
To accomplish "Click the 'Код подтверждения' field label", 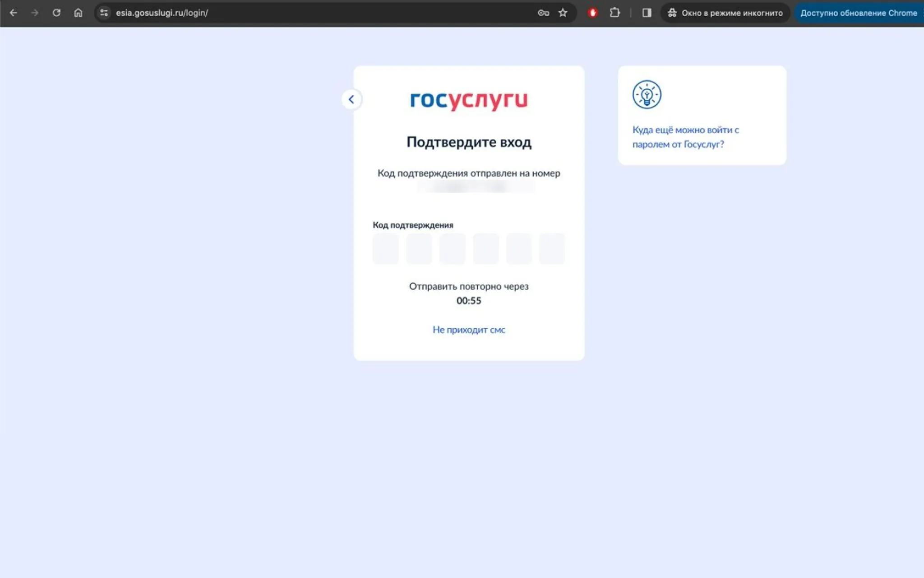I will point(413,225).
